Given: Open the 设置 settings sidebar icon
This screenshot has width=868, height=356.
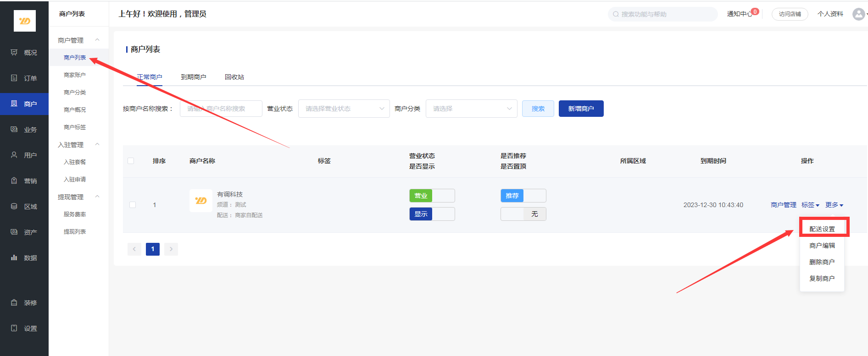Looking at the screenshot, I should [14, 328].
